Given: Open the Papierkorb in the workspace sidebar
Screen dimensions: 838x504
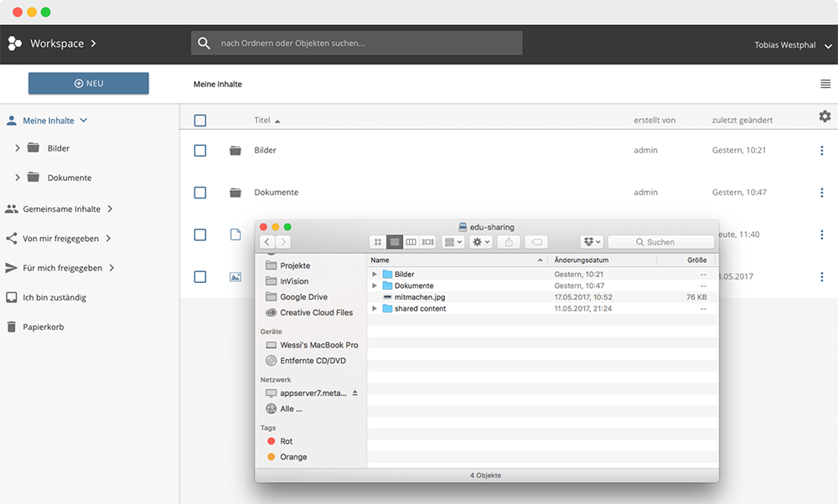Looking at the screenshot, I should coord(42,327).
